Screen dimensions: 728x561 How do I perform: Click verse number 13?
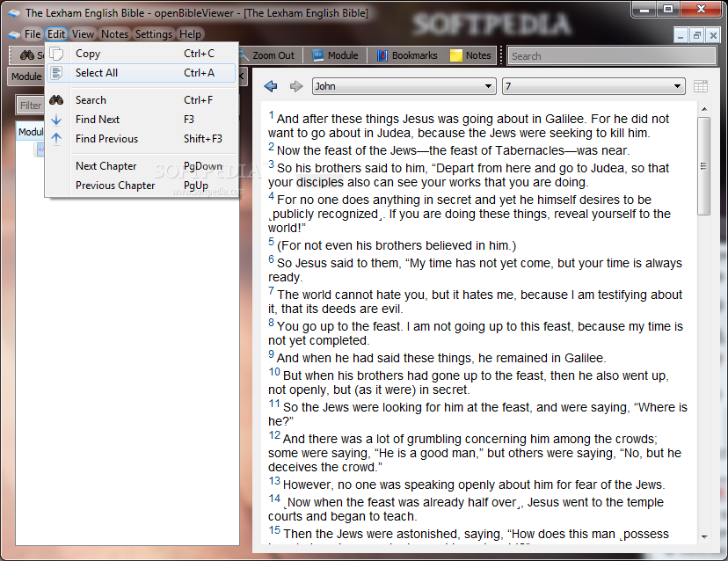[274, 481]
